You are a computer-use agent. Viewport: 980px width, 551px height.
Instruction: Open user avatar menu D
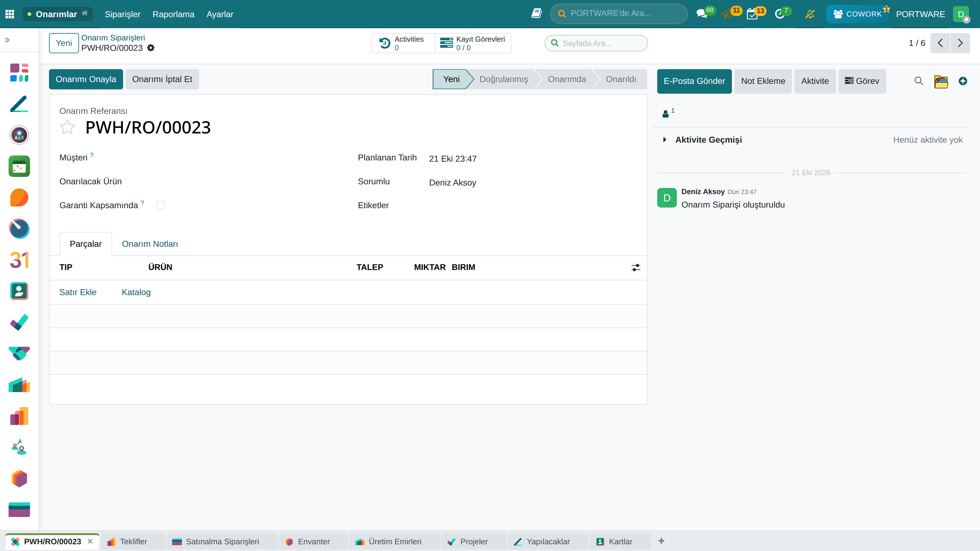point(961,14)
